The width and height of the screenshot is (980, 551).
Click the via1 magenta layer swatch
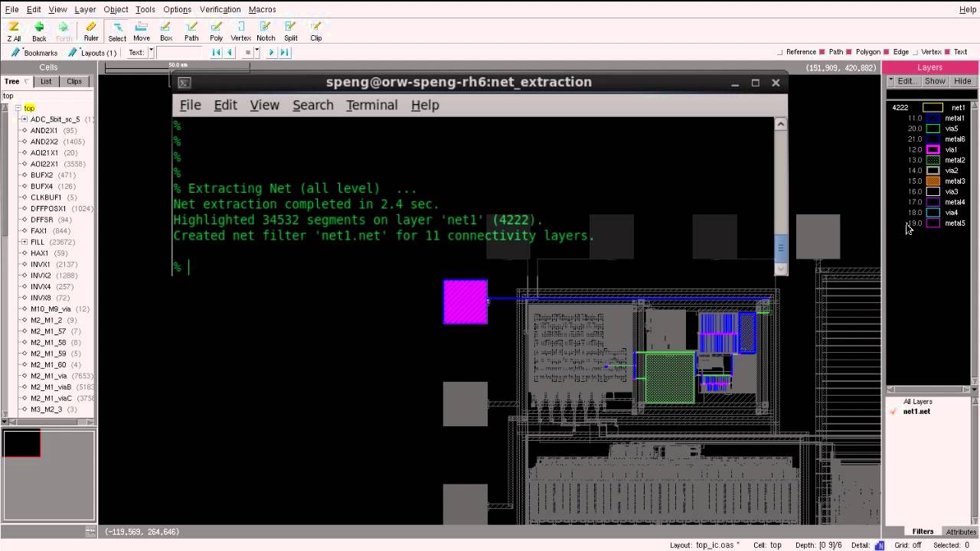pyautogui.click(x=933, y=150)
